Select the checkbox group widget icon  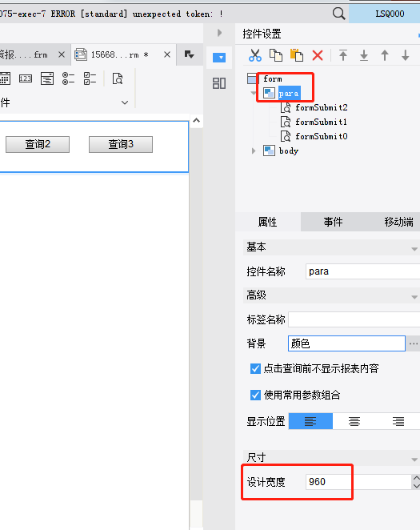point(90,78)
